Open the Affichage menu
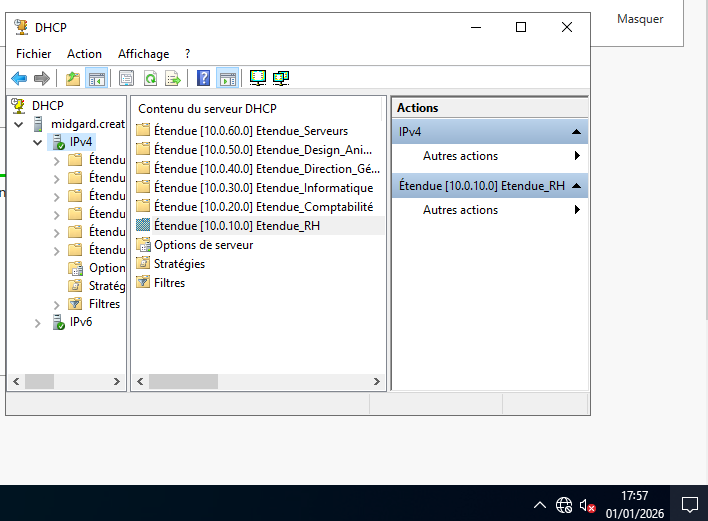 144,54
